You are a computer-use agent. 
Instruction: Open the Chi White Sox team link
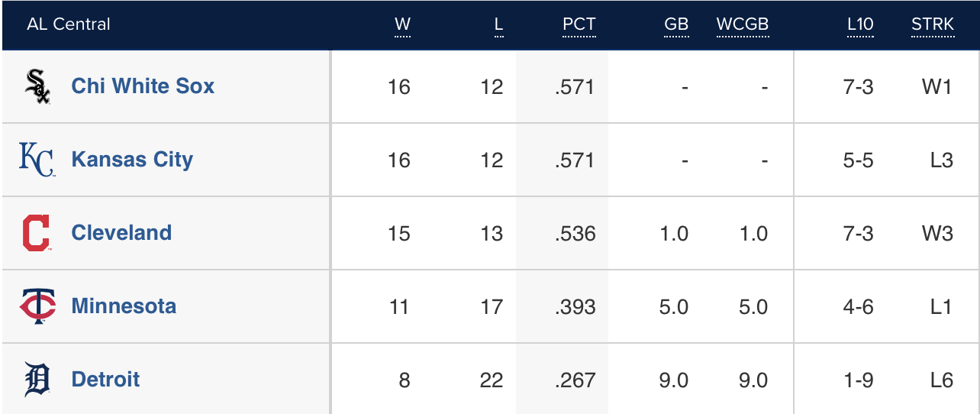coord(143,86)
